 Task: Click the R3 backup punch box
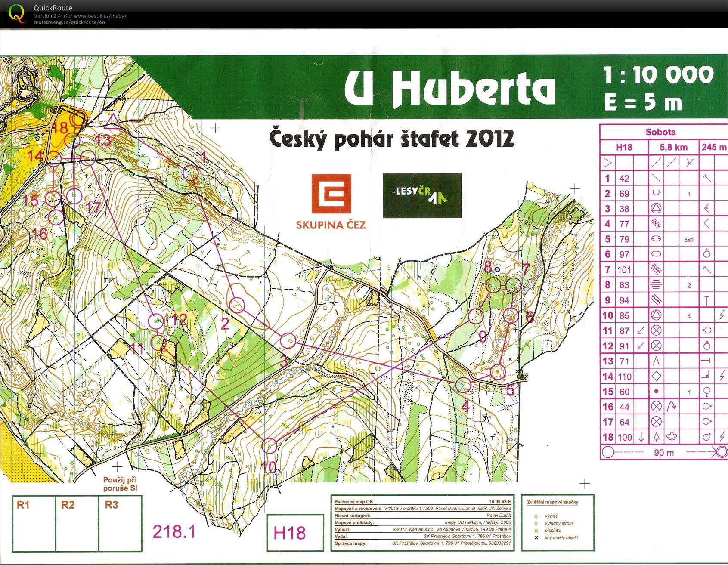[121, 524]
